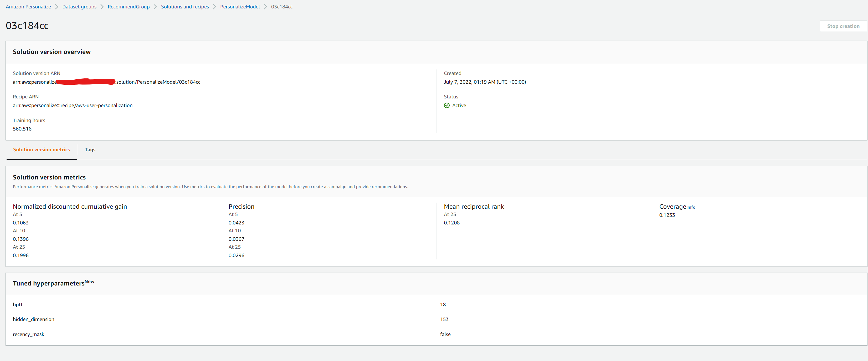The height and width of the screenshot is (361, 868).
Task: Click the chevron after Dataset groups breadcrumb
Action: (x=102, y=7)
